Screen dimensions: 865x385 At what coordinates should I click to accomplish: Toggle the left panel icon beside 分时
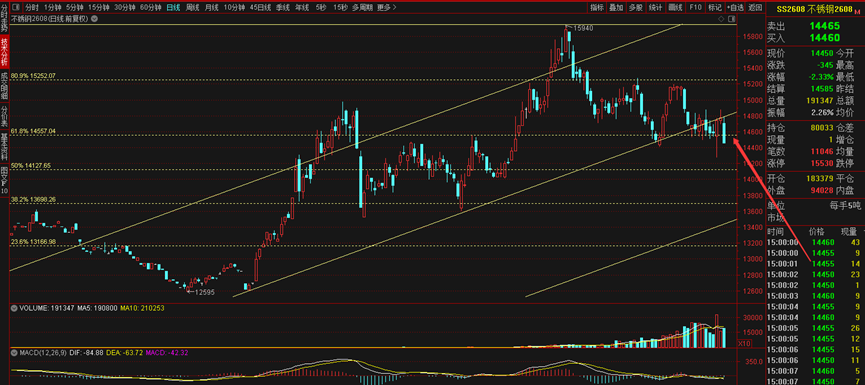point(15,7)
